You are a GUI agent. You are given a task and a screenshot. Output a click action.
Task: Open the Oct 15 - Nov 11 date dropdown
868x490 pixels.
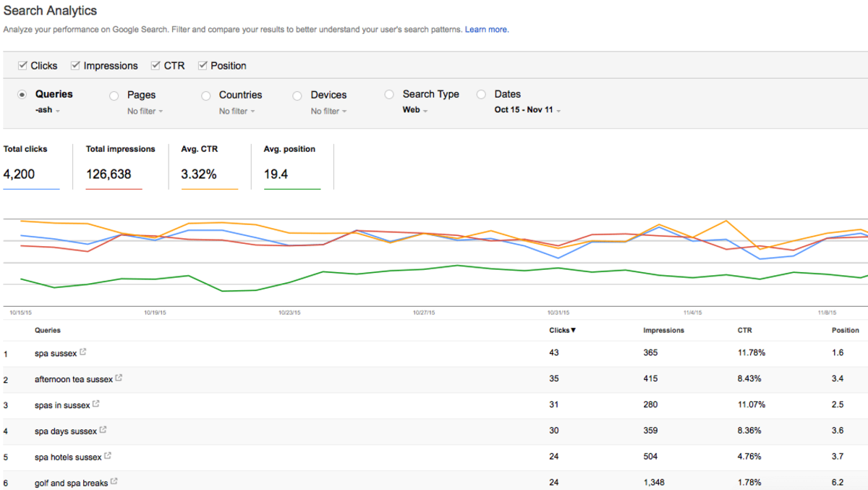528,110
